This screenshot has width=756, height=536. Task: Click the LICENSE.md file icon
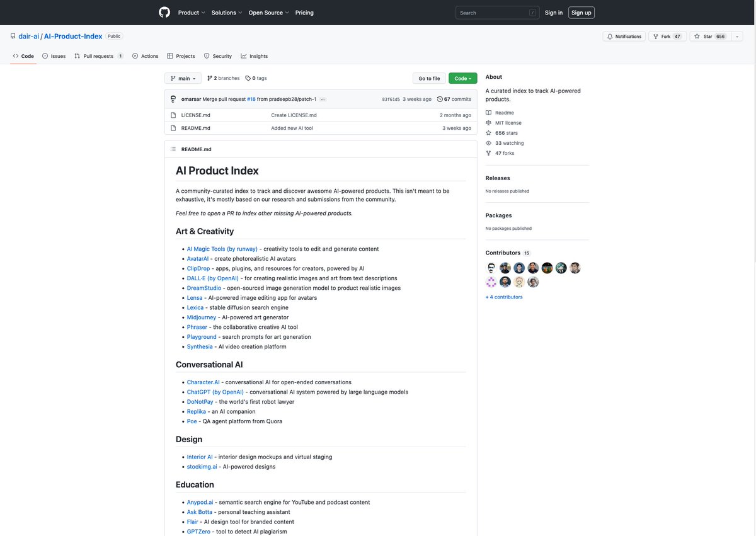coord(173,115)
